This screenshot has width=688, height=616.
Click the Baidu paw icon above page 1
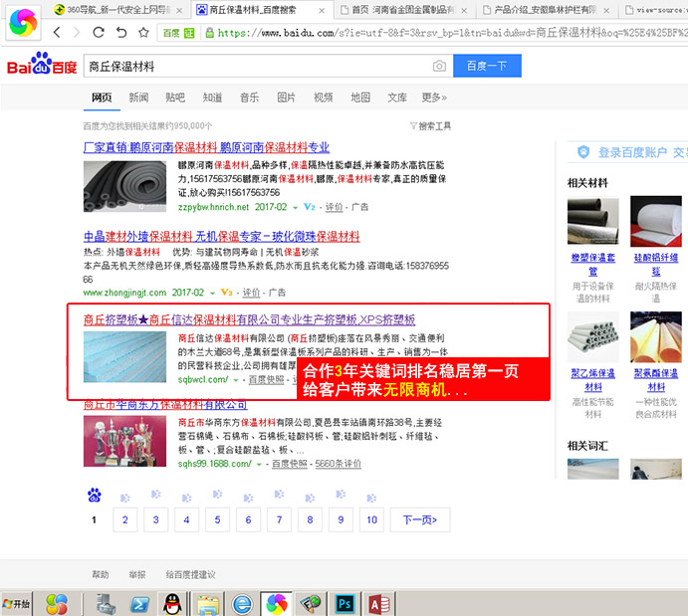(x=94, y=495)
